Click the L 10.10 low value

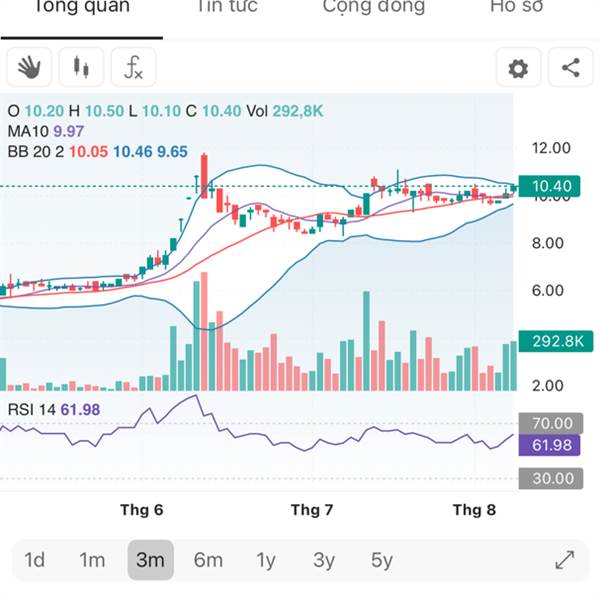(155, 111)
